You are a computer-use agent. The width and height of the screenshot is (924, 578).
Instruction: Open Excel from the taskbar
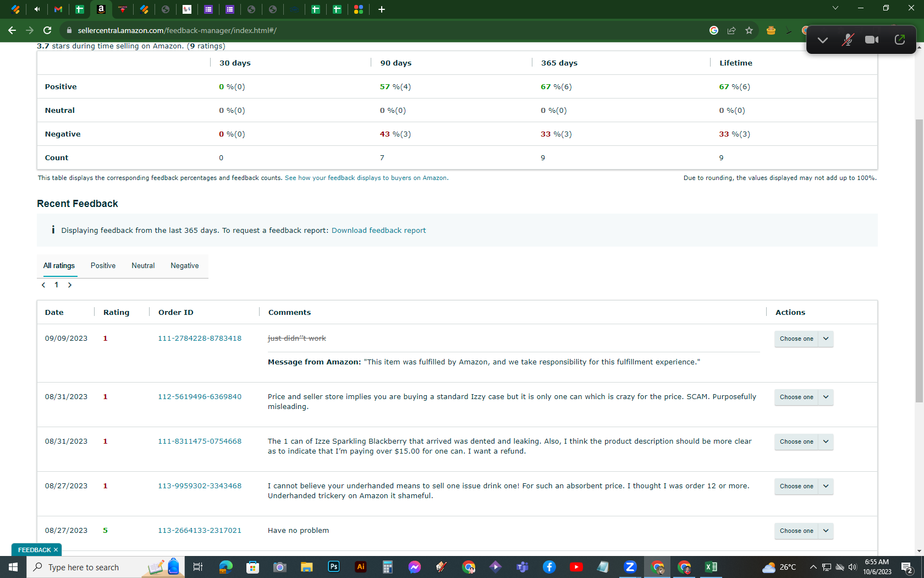click(711, 567)
